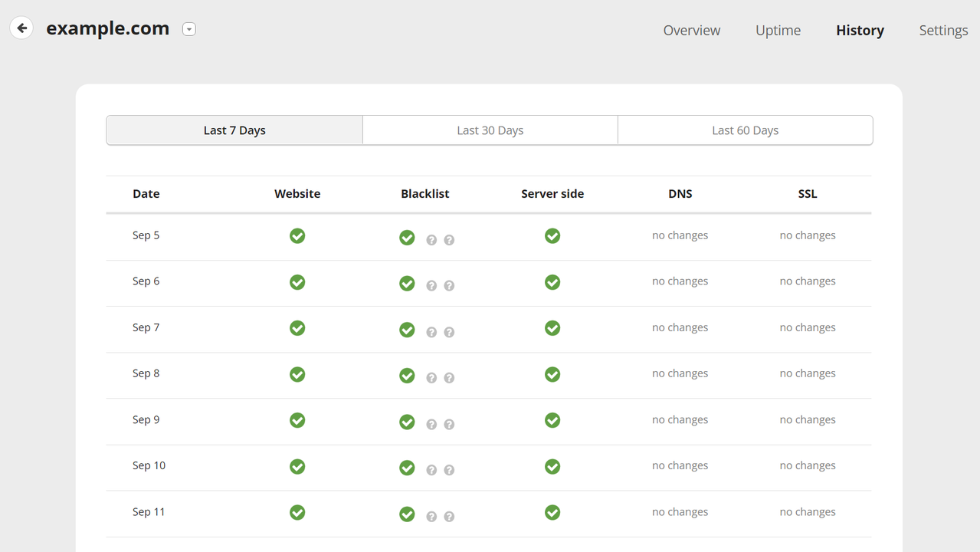Show Last 60 Days history
This screenshot has height=552, width=980.
[745, 130]
